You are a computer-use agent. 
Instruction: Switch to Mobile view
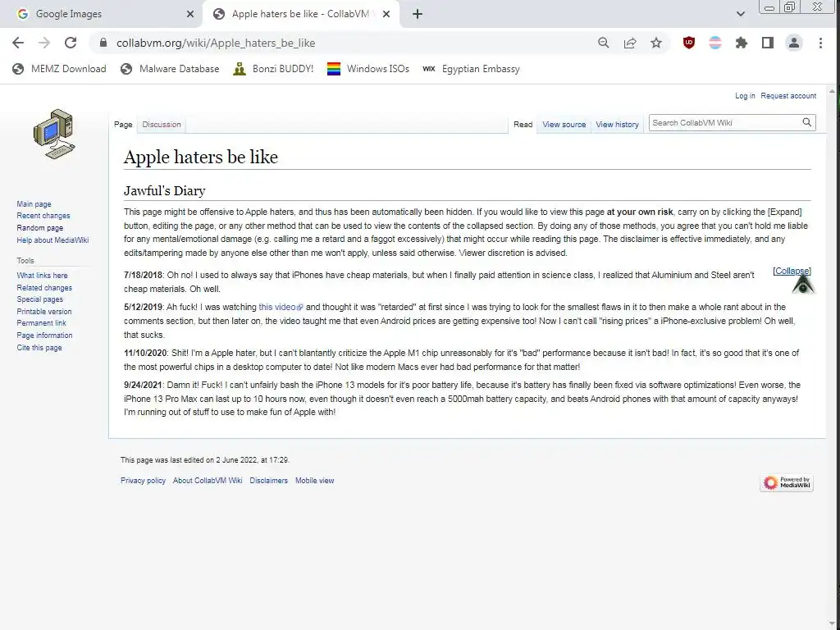click(x=314, y=481)
